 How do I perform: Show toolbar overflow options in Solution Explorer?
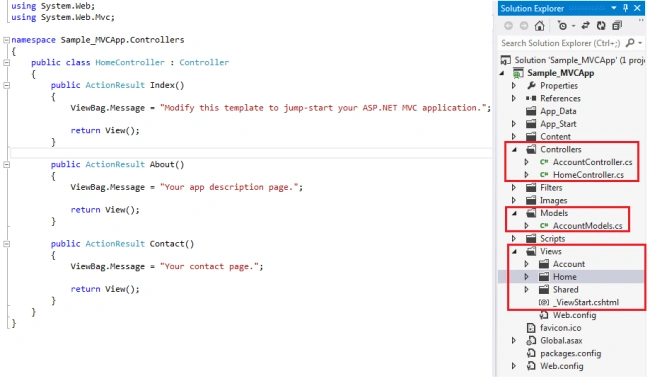[x=641, y=20]
